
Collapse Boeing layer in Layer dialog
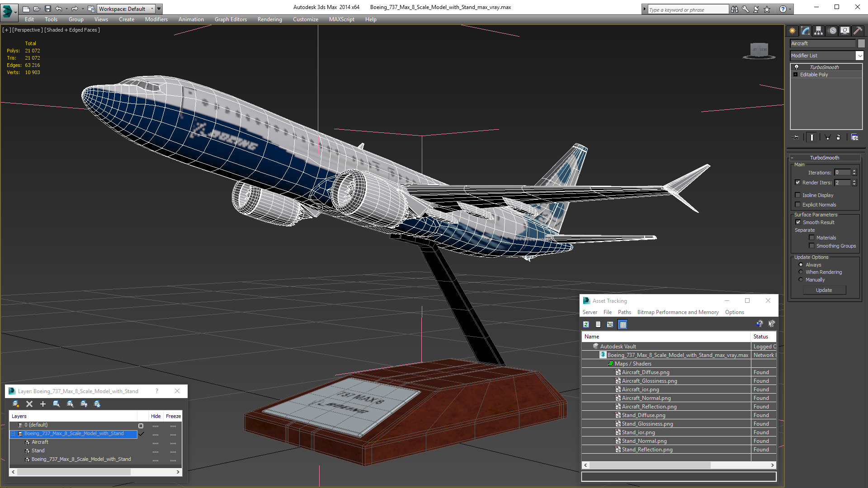[13, 434]
